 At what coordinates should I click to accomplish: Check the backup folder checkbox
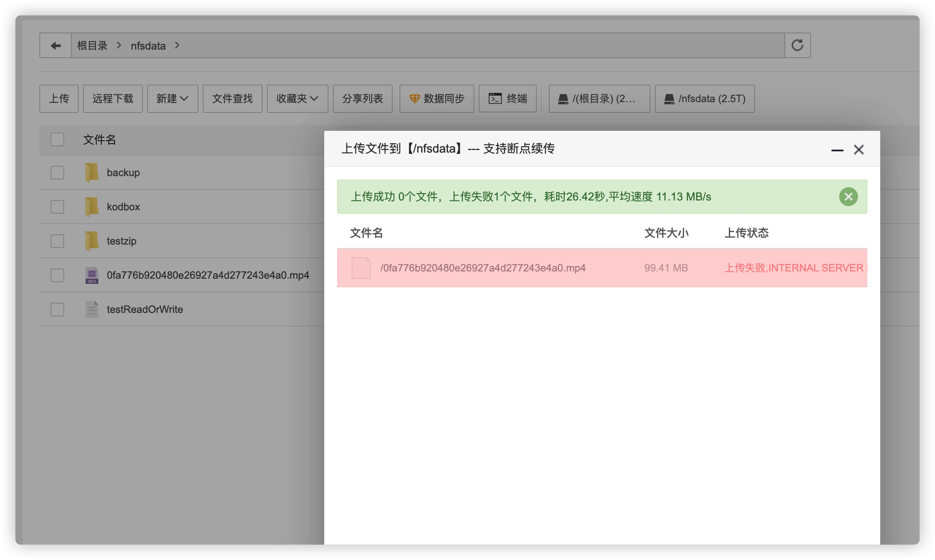point(57,173)
